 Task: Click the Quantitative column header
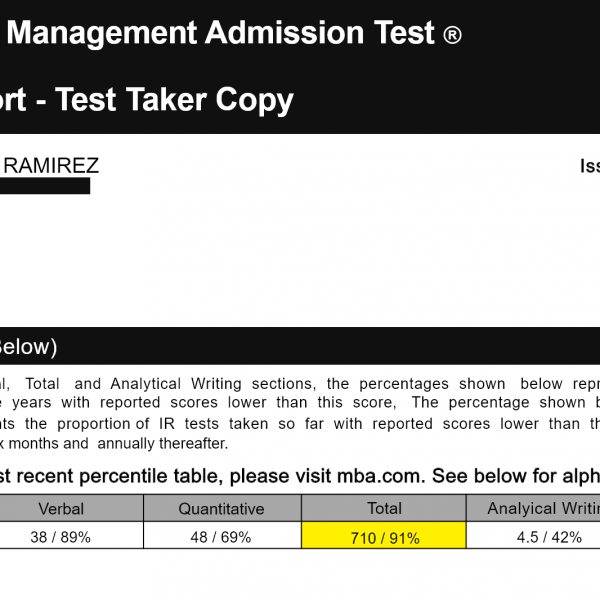pyautogui.click(x=222, y=508)
